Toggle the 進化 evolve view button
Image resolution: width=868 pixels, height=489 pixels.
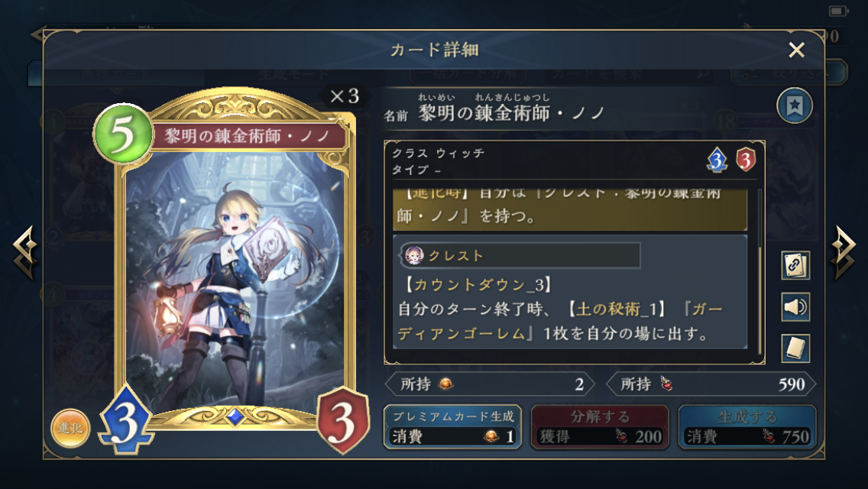pos(70,428)
